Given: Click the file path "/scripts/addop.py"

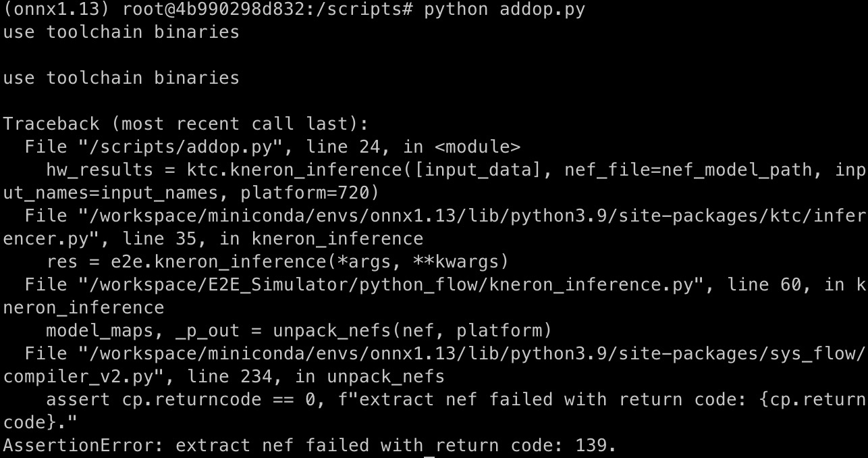Looking at the screenshot, I should coord(186,147).
